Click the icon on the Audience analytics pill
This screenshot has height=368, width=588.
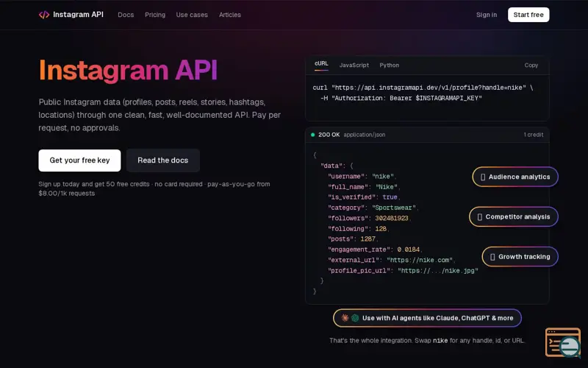[483, 177]
